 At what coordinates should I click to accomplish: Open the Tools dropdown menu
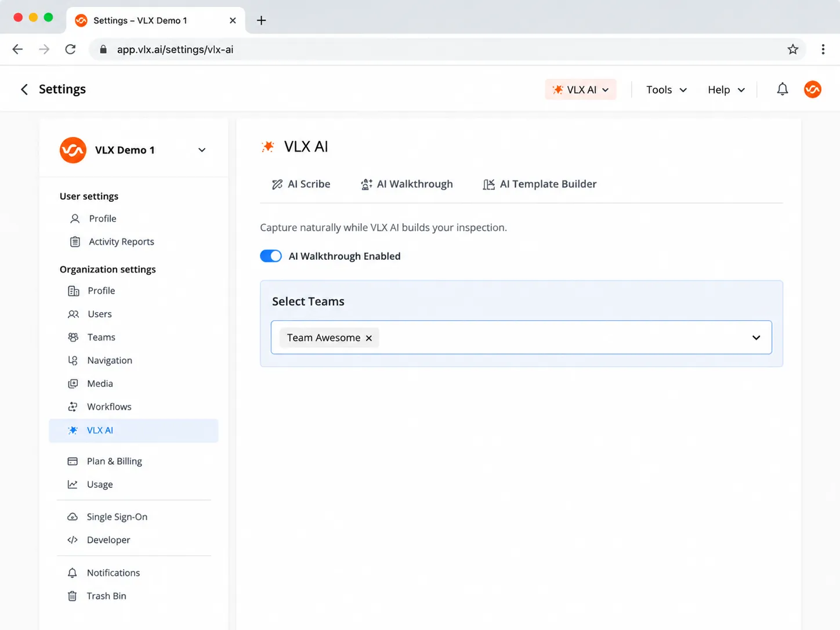[667, 89]
